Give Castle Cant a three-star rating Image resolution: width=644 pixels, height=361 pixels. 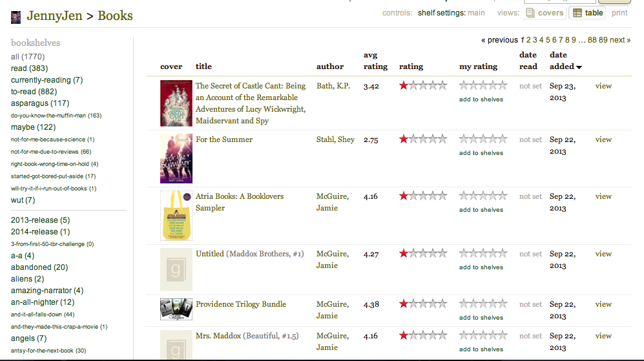click(x=483, y=85)
